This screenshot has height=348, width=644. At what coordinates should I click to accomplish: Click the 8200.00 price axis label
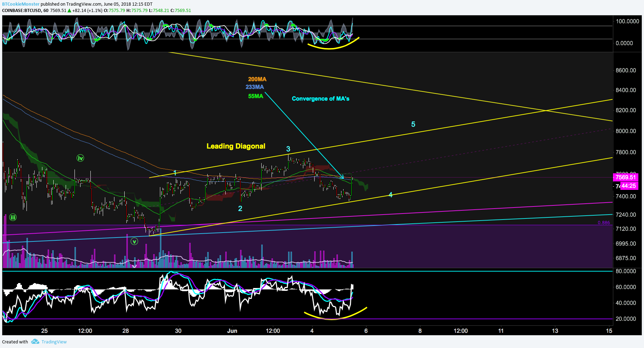(x=626, y=110)
